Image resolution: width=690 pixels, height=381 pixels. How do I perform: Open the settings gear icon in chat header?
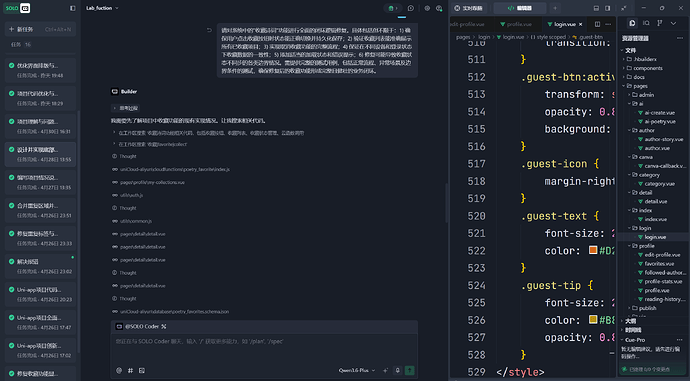point(427,8)
